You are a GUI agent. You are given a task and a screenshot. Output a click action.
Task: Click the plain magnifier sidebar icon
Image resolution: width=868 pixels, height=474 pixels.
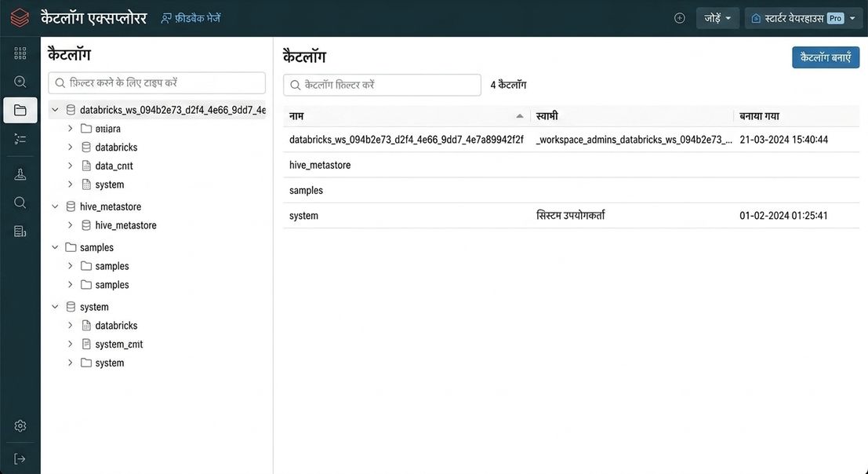pos(20,202)
